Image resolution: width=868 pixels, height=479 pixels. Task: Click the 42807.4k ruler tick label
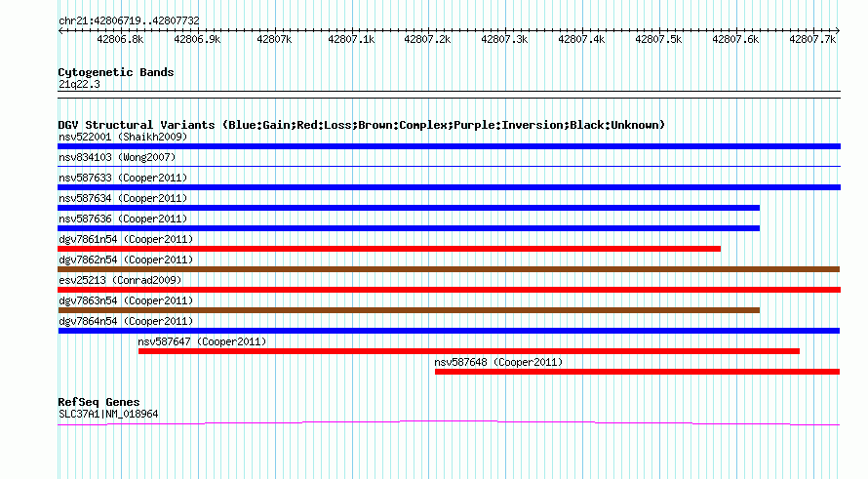click(581, 39)
